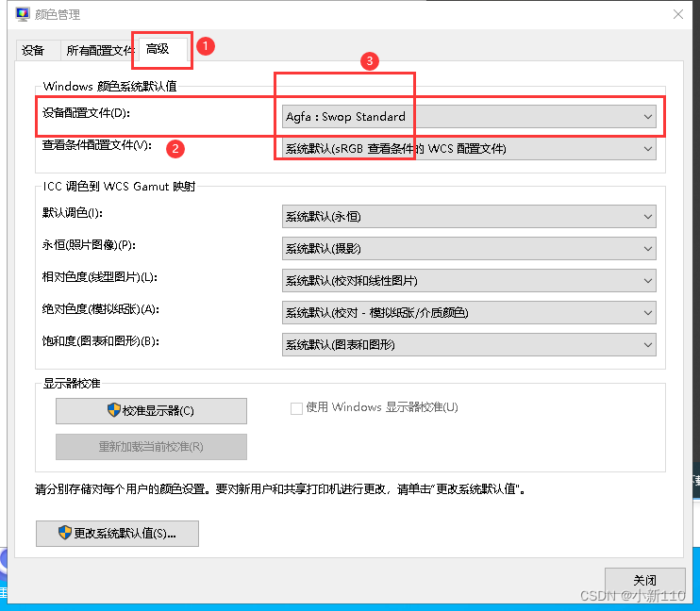Expand the 绝对色度(模拟纸张) dropdown
700x611 pixels.
[469, 312]
